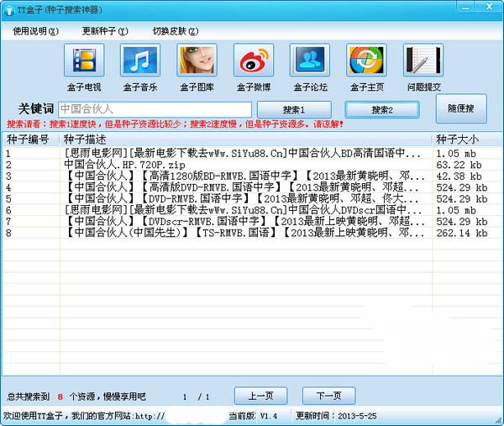Focus the 关键词 keyword input field
This screenshot has height=426, width=504.
(x=155, y=109)
